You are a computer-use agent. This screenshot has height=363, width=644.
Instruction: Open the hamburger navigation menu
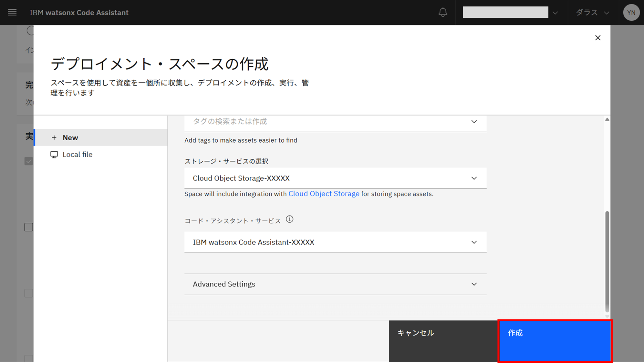pyautogui.click(x=12, y=13)
